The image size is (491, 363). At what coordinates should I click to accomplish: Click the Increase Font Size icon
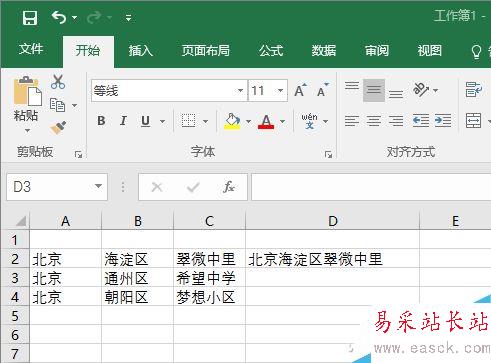pos(300,90)
